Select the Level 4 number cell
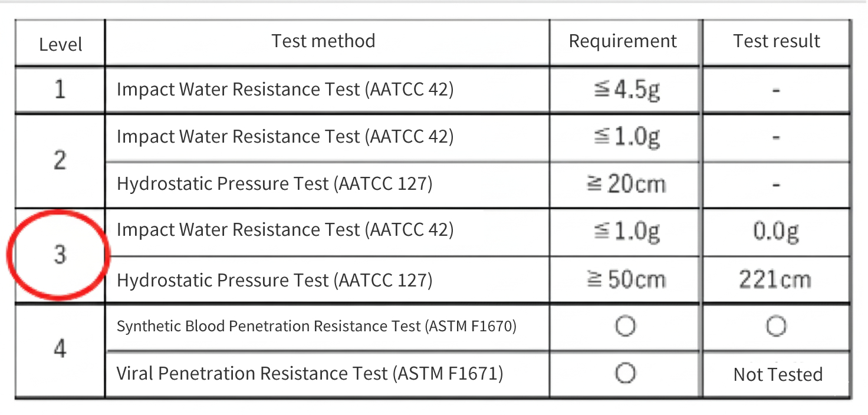This screenshot has height=415, width=868. (60, 349)
